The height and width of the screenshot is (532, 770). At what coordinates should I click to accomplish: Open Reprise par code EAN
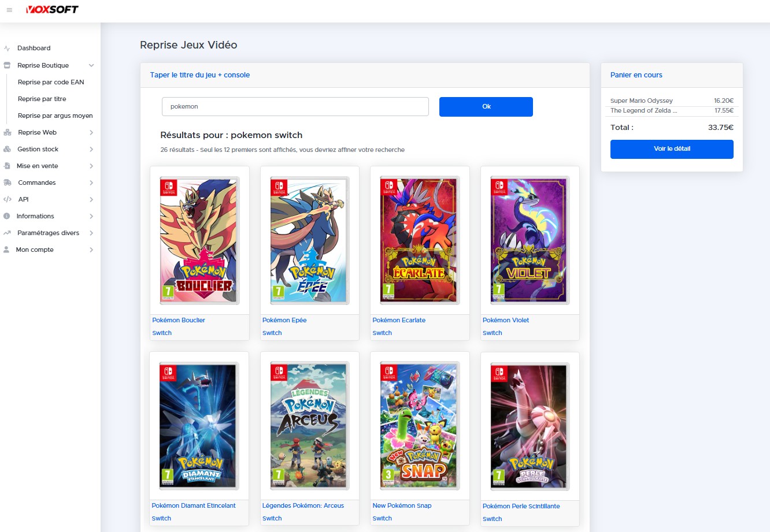[51, 82]
